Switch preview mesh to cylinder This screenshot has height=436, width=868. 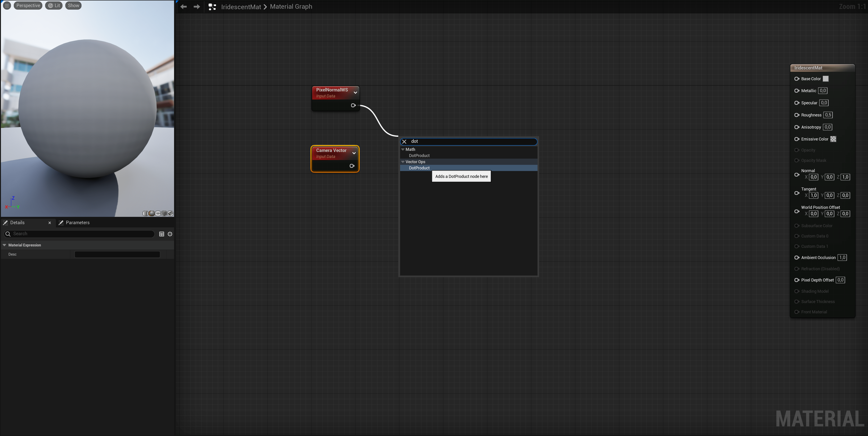(145, 213)
